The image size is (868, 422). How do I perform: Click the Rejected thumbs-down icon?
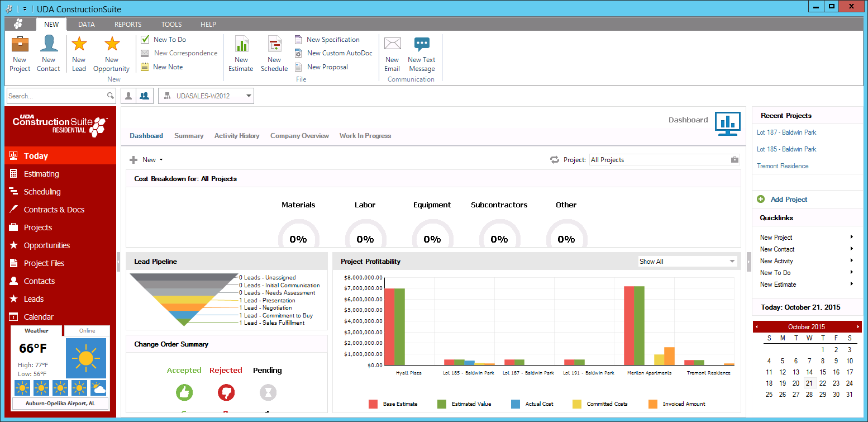tap(226, 392)
